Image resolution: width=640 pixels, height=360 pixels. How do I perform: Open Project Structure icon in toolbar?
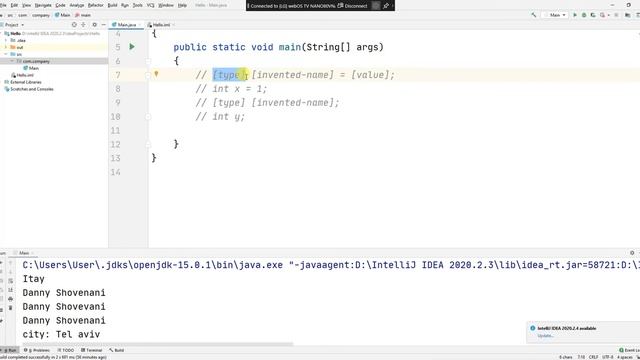[x=628, y=15]
